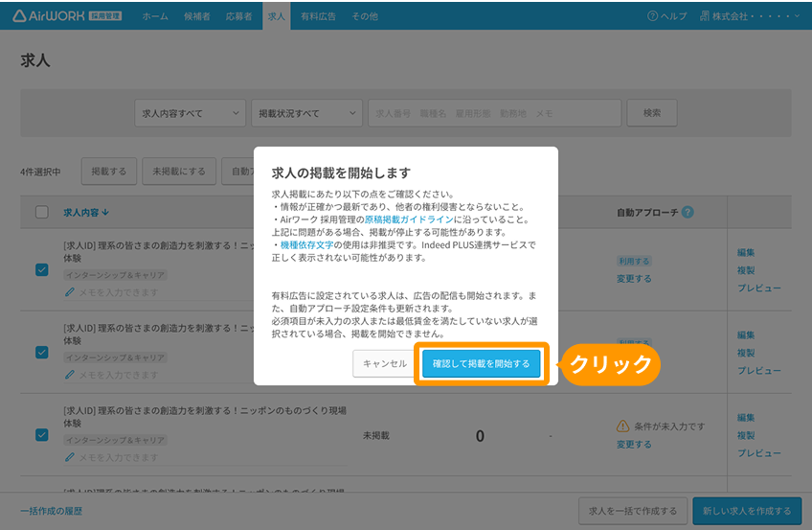
Task: Open the その他 menu
Action: coord(365,16)
